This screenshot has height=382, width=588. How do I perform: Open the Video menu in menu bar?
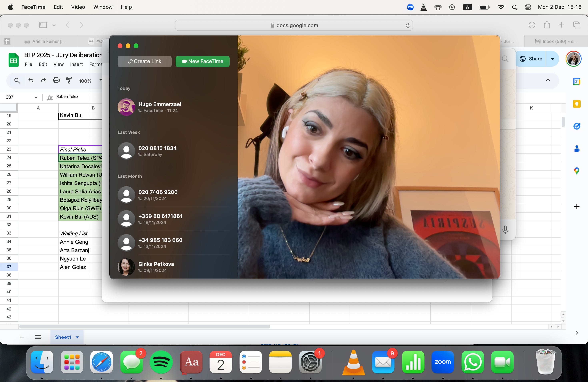[x=78, y=7]
